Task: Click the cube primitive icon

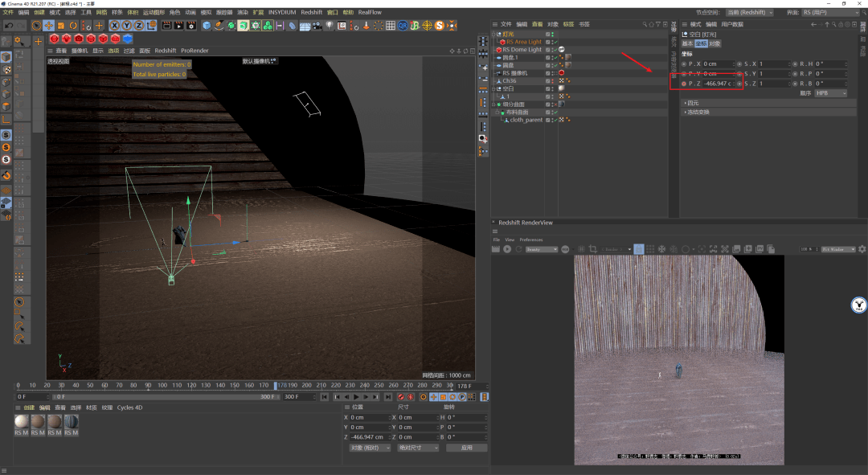Action: [x=207, y=26]
